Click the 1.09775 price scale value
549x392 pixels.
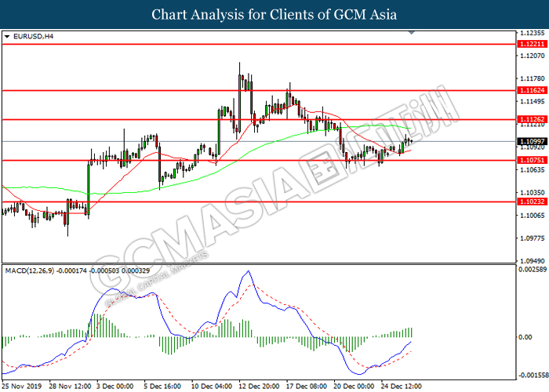coord(533,238)
